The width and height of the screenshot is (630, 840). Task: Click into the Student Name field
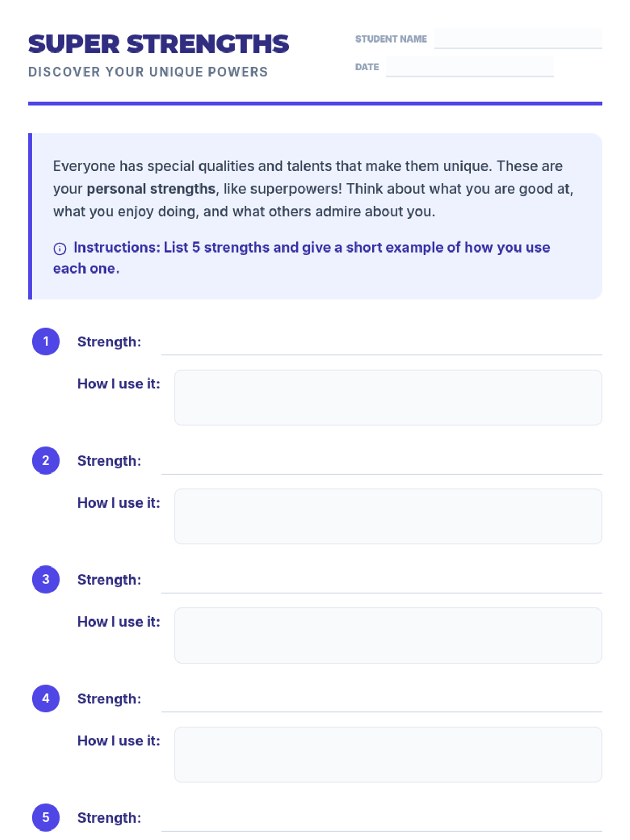point(518,39)
